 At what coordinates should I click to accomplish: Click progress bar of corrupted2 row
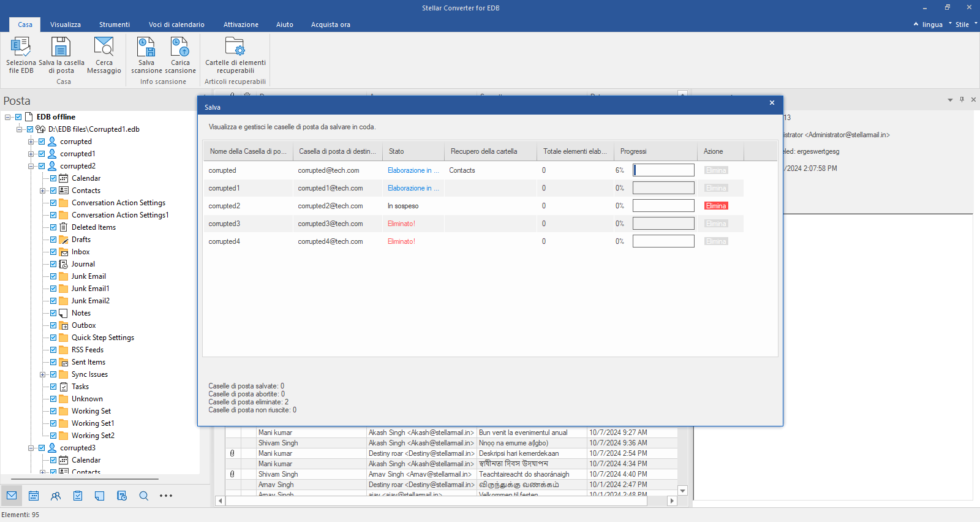[663, 206]
